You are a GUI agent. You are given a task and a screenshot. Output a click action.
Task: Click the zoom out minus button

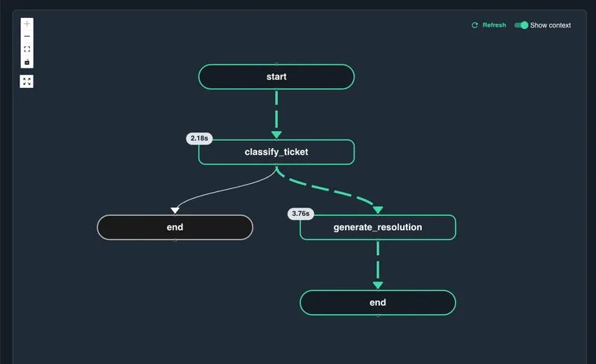pyautogui.click(x=27, y=36)
